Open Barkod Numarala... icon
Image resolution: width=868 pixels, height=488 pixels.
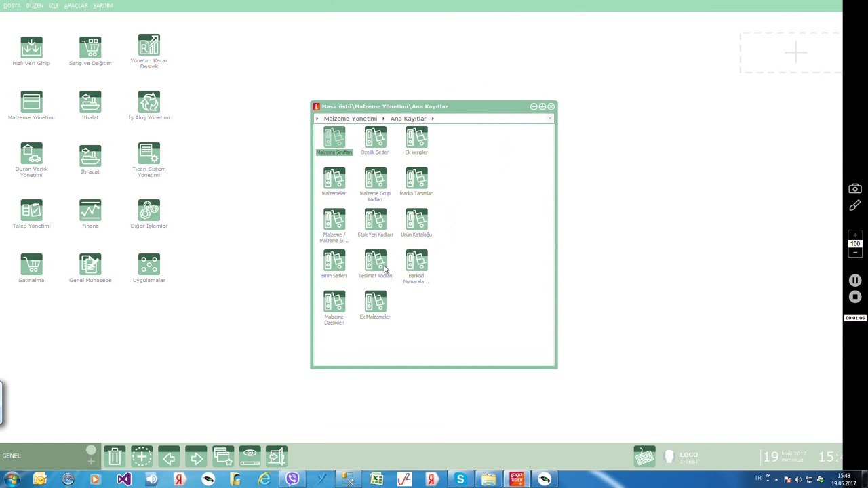pos(416,268)
